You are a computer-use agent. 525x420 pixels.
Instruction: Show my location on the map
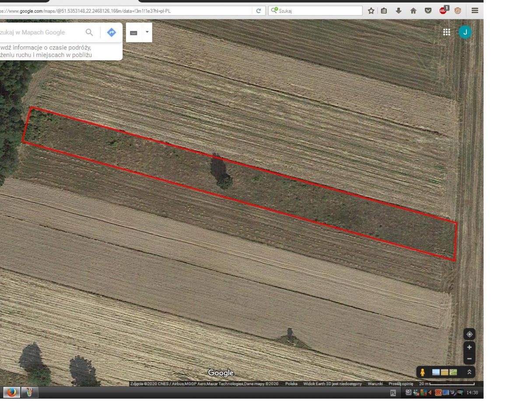(469, 334)
